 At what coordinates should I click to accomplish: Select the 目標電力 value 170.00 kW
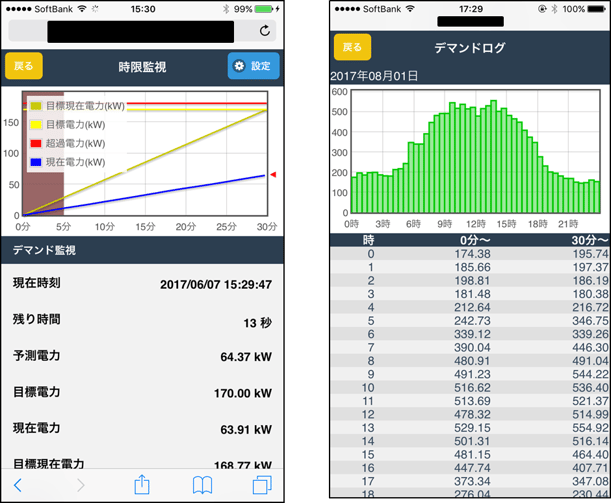coord(243,393)
